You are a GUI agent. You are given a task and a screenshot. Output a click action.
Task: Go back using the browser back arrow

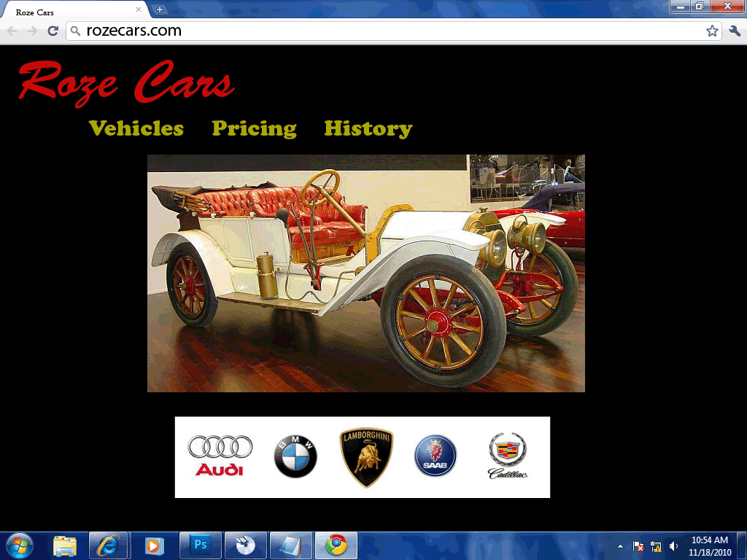(x=12, y=31)
